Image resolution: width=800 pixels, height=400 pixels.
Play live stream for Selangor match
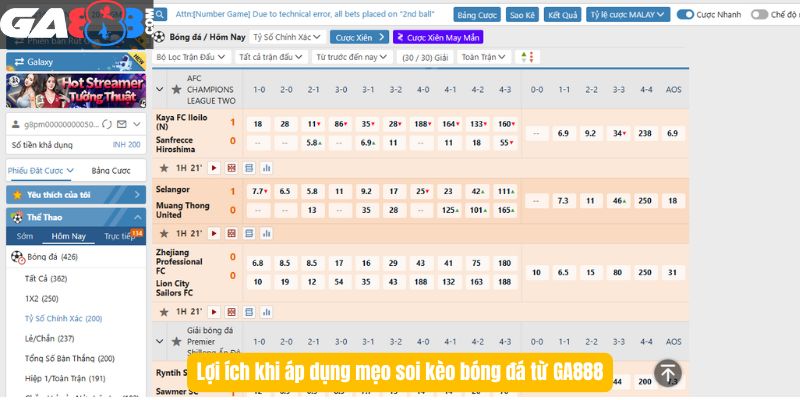click(x=214, y=234)
